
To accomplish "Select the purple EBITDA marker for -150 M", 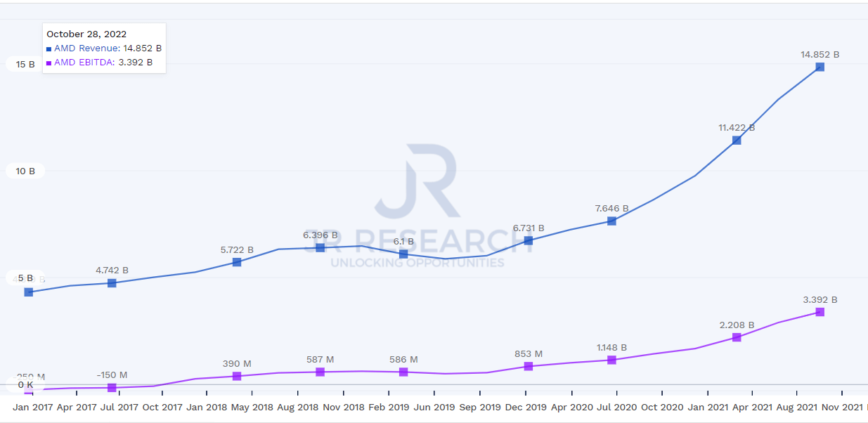I will tap(112, 388).
